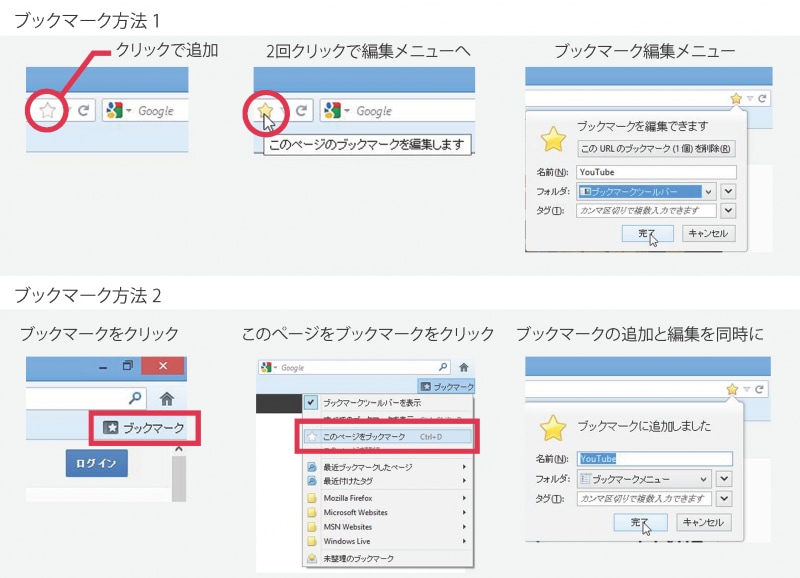800x578 pixels.
Task: Click the blue ログイン button
Action: click(x=96, y=463)
